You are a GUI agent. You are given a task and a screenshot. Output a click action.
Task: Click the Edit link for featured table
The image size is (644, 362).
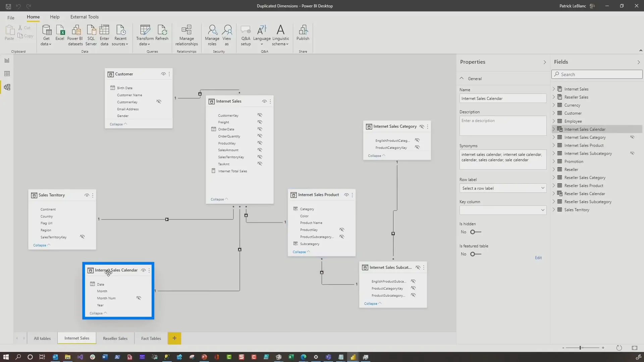pos(538,257)
